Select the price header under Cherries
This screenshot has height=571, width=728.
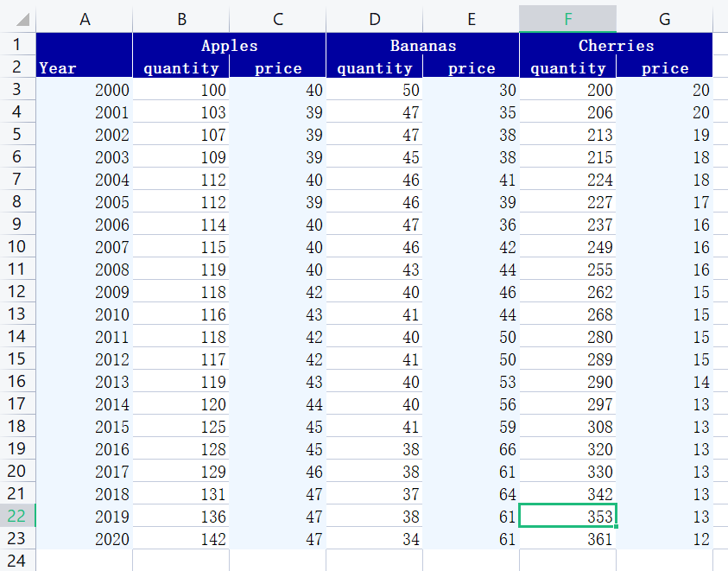(x=664, y=67)
